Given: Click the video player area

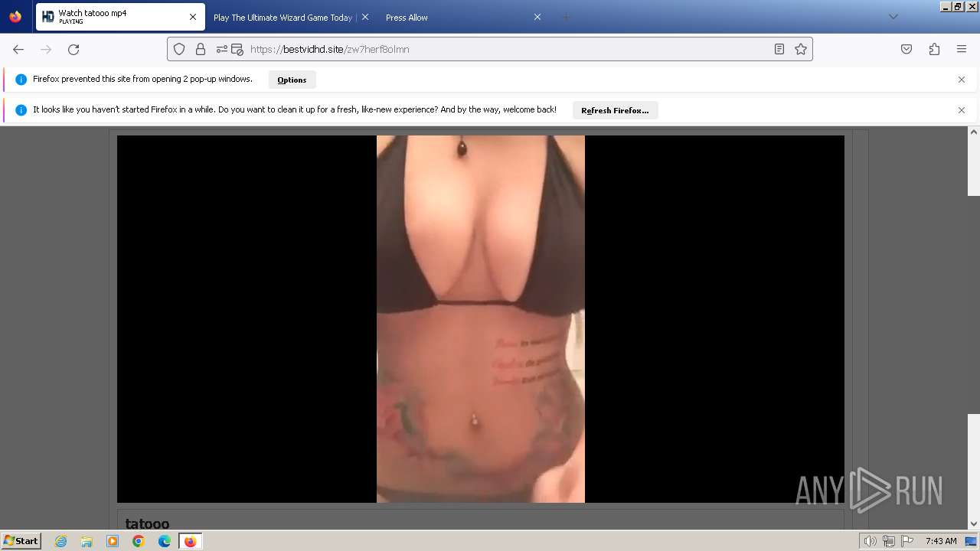Looking at the screenshot, I should 481,319.
